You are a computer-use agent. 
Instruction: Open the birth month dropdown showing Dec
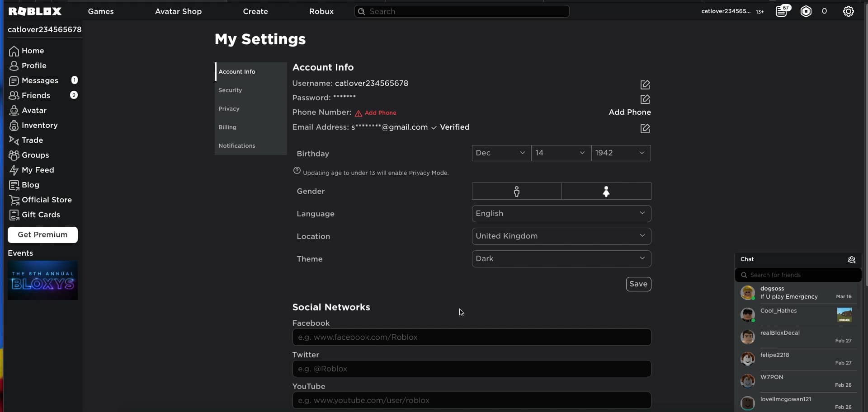coord(501,153)
